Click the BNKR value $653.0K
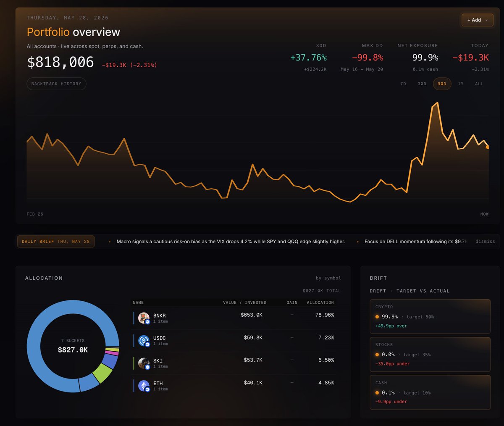 [252, 315]
